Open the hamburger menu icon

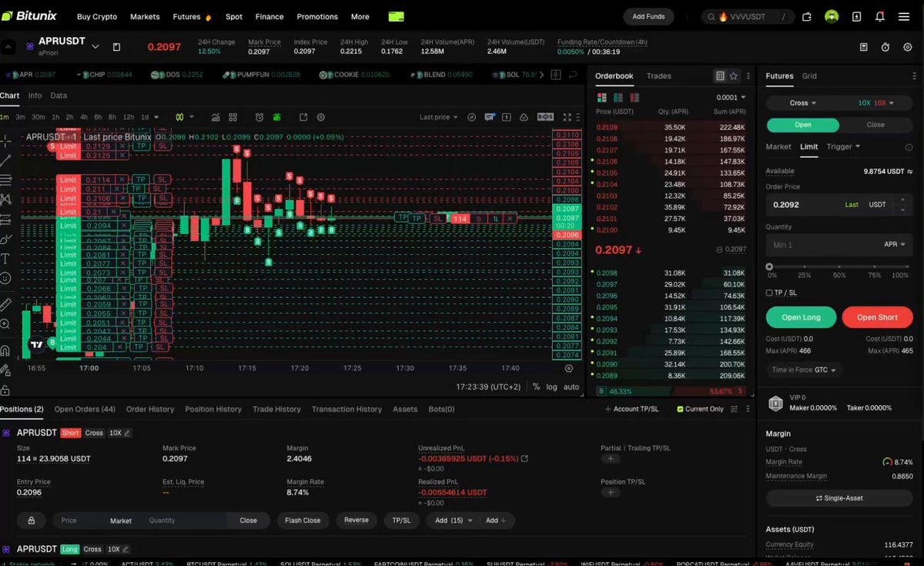click(903, 16)
